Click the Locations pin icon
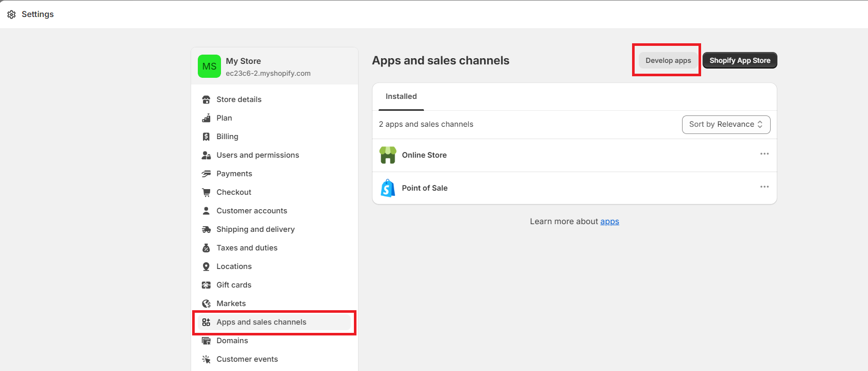868x371 pixels. [x=206, y=266]
